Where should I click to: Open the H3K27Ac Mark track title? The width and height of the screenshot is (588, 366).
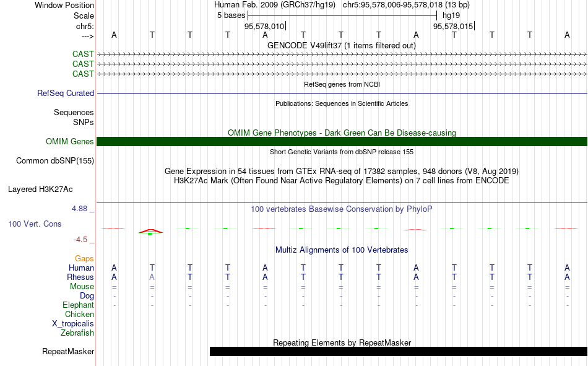point(341,181)
